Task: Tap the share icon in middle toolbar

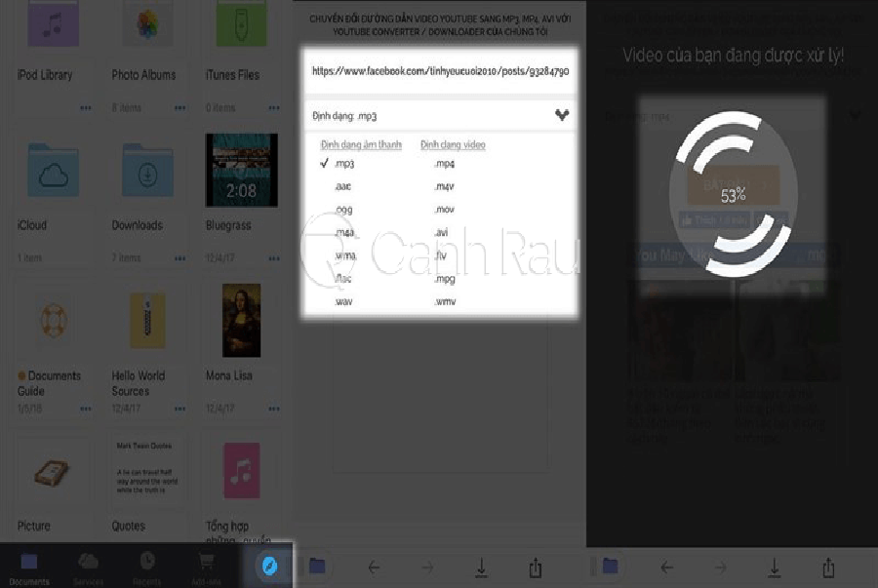Action: pos(535,567)
